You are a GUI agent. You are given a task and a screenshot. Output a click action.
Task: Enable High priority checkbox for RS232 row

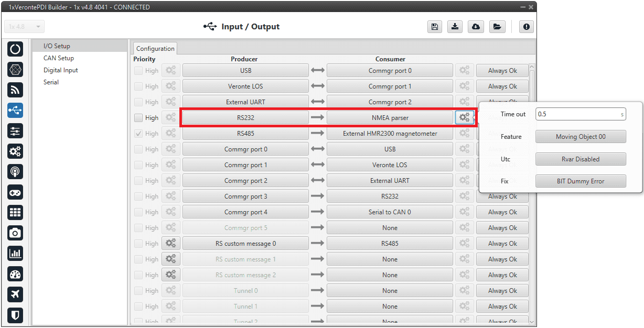pyautogui.click(x=138, y=118)
